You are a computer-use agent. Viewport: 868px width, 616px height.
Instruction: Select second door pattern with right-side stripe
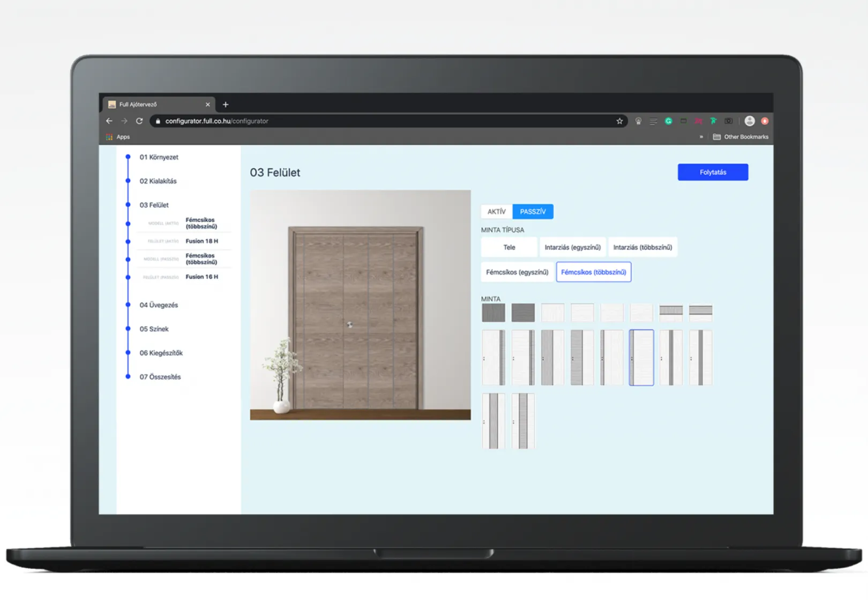pyautogui.click(x=523, y=358)
